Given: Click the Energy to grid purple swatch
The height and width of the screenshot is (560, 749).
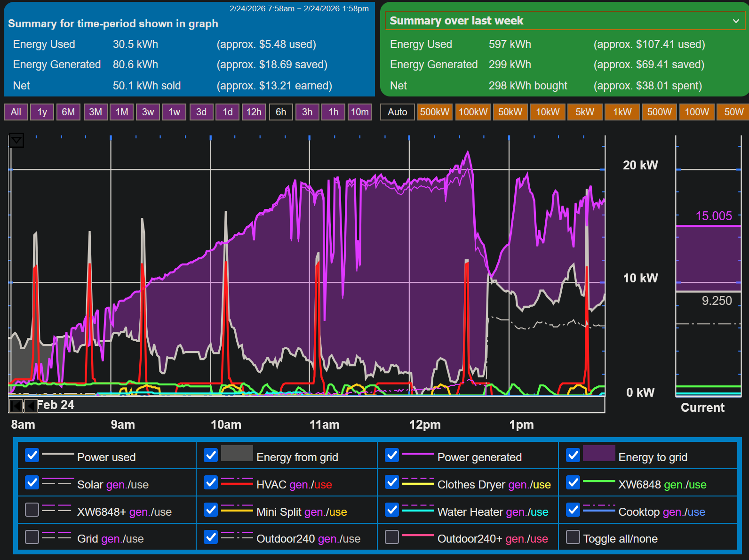Looking at the screenshot, I should point(598,454).
